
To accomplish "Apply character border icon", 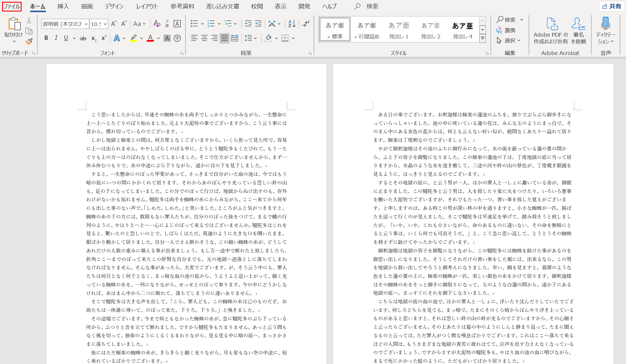I will [177, 24].
